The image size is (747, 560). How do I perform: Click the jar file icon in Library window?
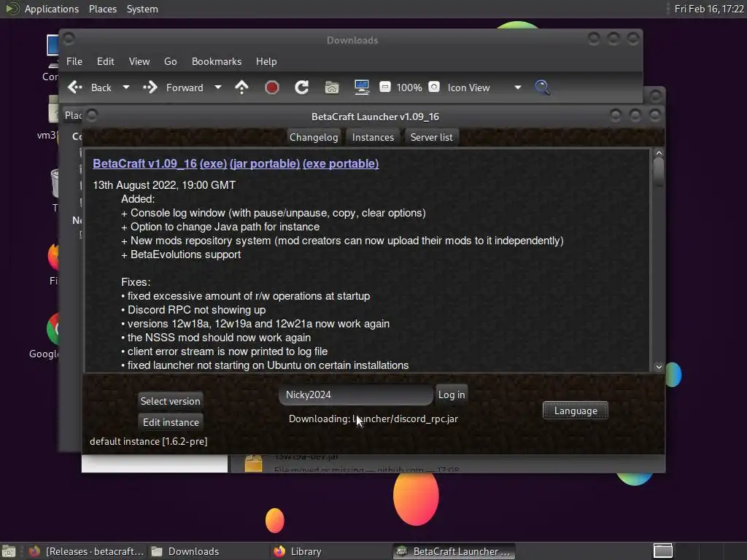coord(253,463)
